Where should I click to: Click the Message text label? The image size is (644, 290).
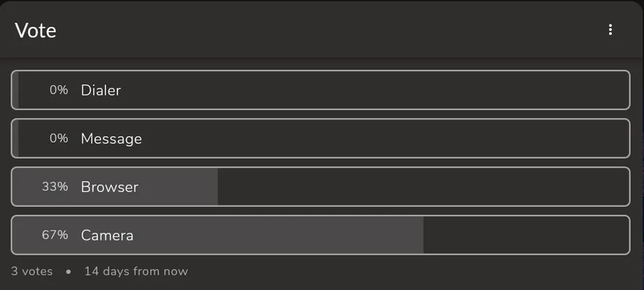pos(111,138)
